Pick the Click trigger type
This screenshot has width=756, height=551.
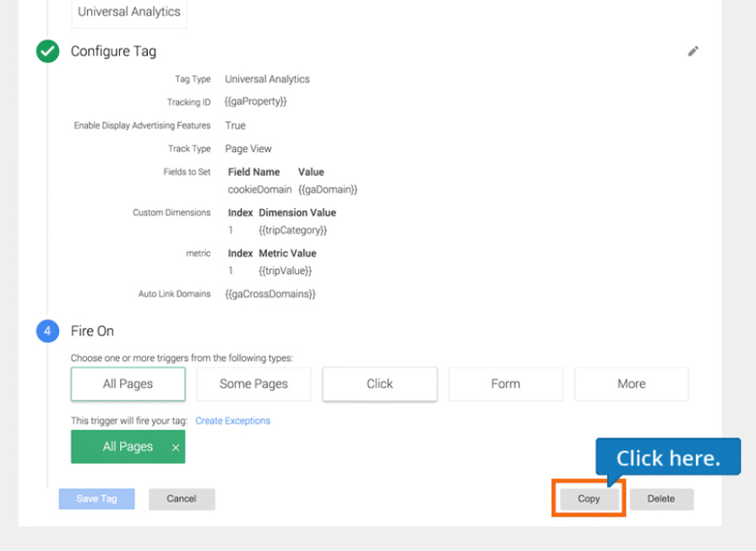click(x=380, y=384)
